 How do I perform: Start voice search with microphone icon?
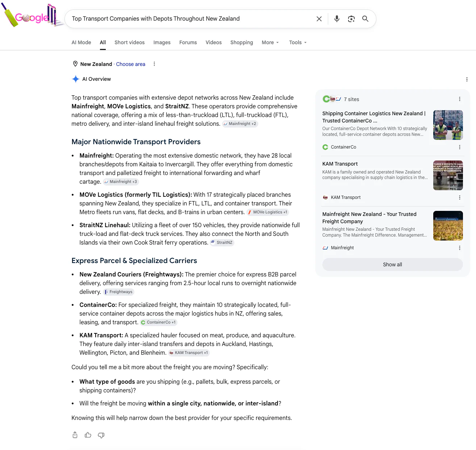337,19
